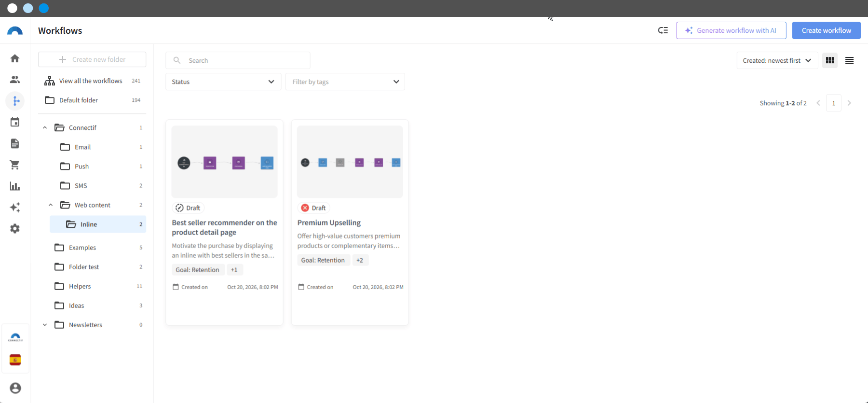868x403 pixels.
Task: Toggle the collapse panel icon beside Generate button
Action: pos(663,30)
